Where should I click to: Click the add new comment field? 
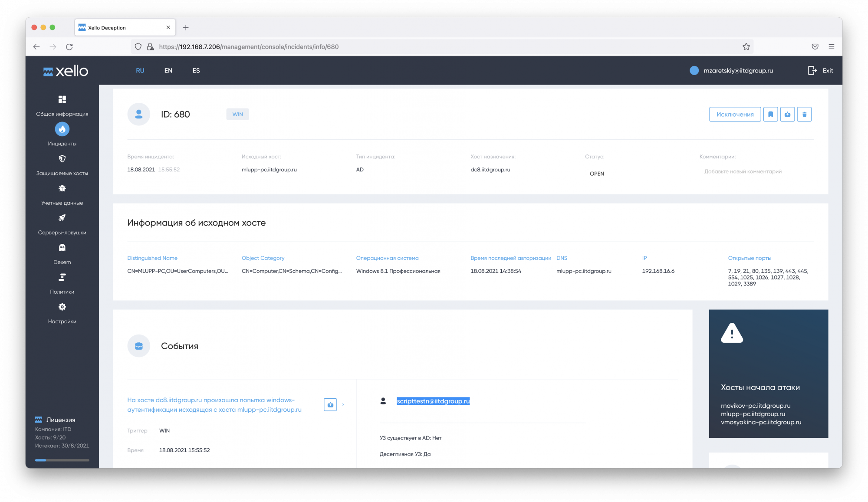(x=743, y=171)
